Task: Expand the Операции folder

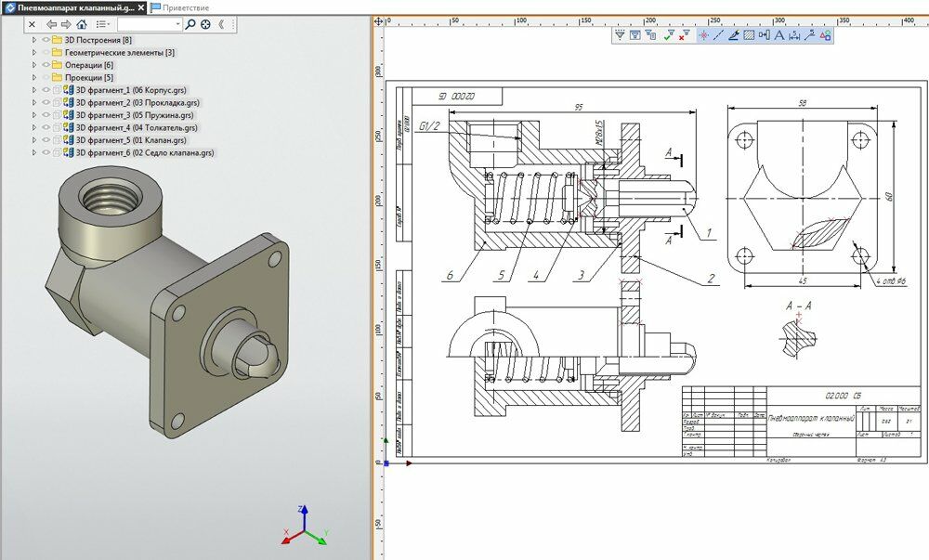Action: tap(34, 65)
